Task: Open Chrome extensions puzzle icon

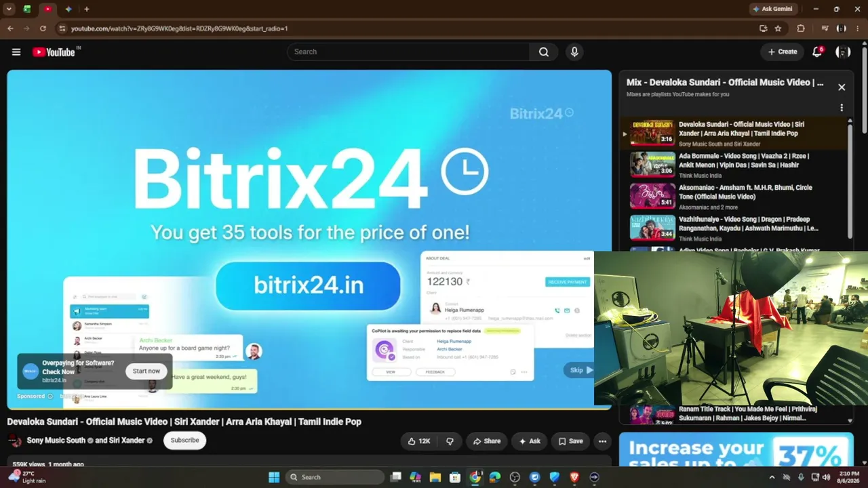Action: click(801, 28)
